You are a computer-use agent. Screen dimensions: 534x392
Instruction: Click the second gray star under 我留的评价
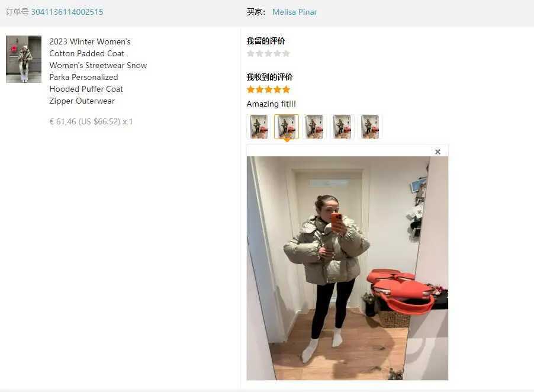point(259,53)
